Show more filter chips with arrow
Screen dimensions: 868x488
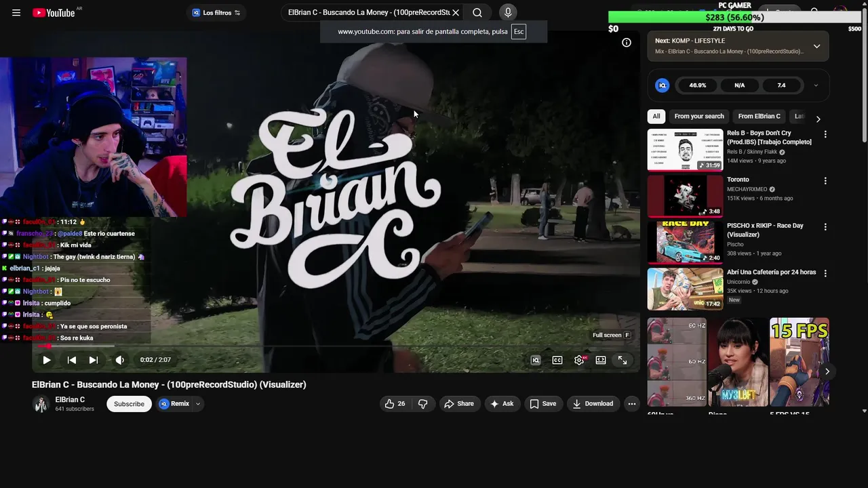click(x=818, y=119)
